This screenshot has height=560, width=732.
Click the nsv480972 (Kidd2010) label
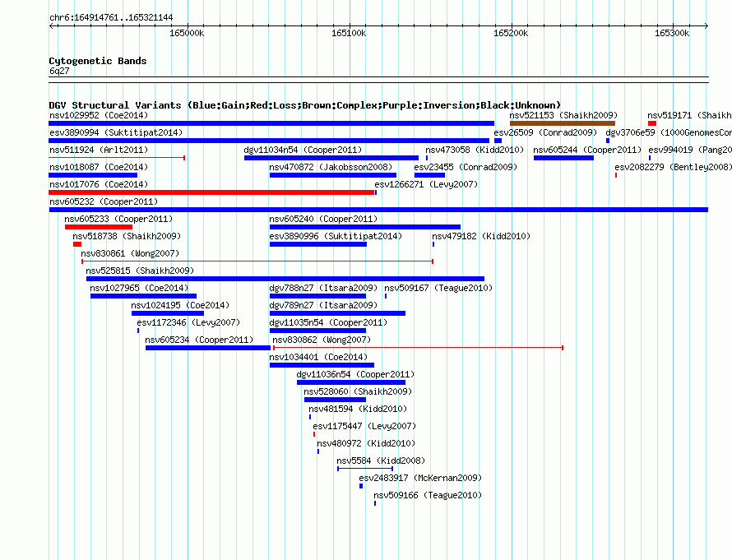(x=366, y=443)
